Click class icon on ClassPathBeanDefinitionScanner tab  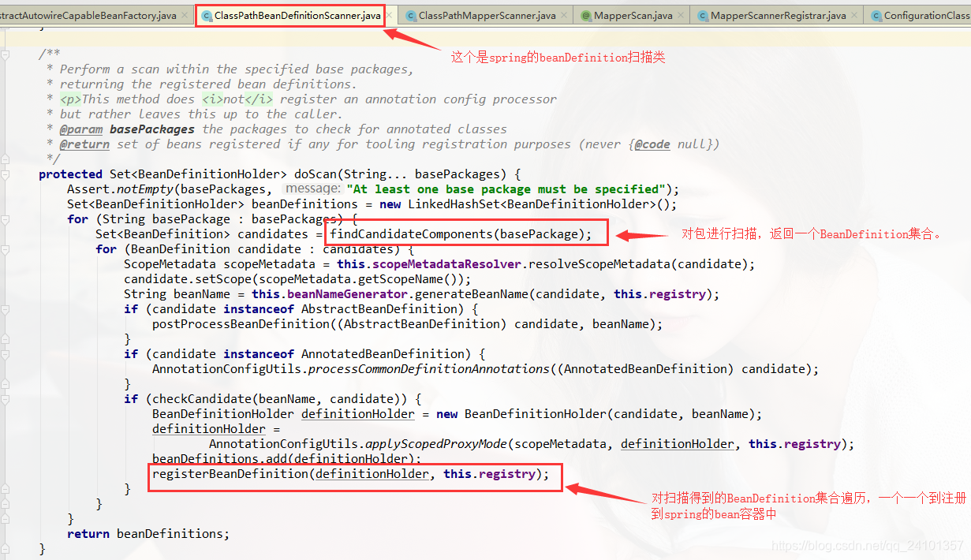[x=207, y=16]
